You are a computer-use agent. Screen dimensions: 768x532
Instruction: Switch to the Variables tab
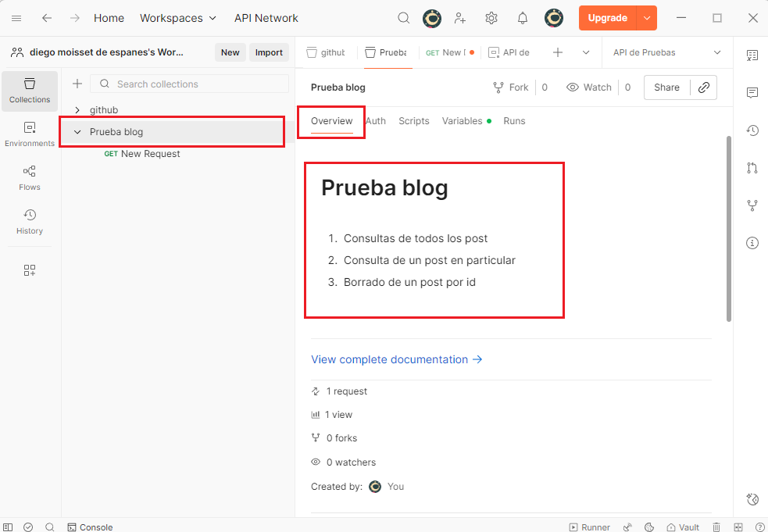[462, 121]
